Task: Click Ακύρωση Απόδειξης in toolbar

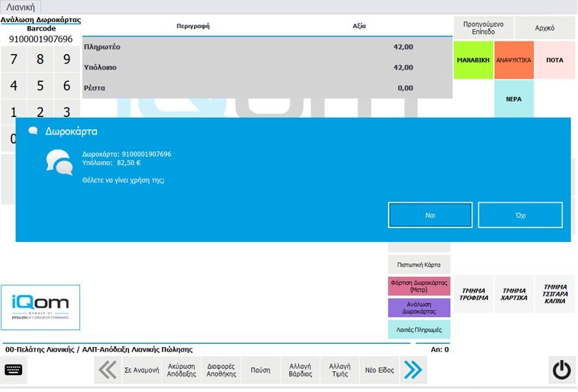Action: tap(182, 370)
